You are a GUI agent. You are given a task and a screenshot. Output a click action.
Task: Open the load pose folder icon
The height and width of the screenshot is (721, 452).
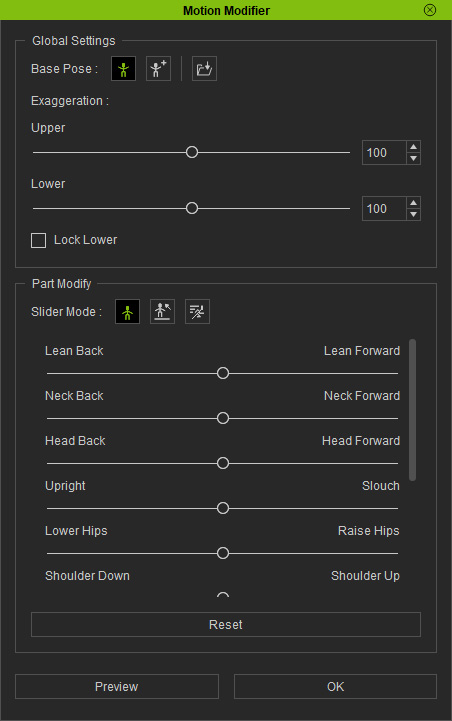pos(204,69)
